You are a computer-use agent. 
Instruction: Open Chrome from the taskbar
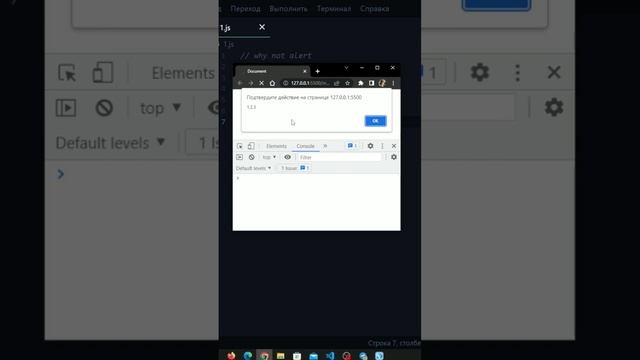264,356
